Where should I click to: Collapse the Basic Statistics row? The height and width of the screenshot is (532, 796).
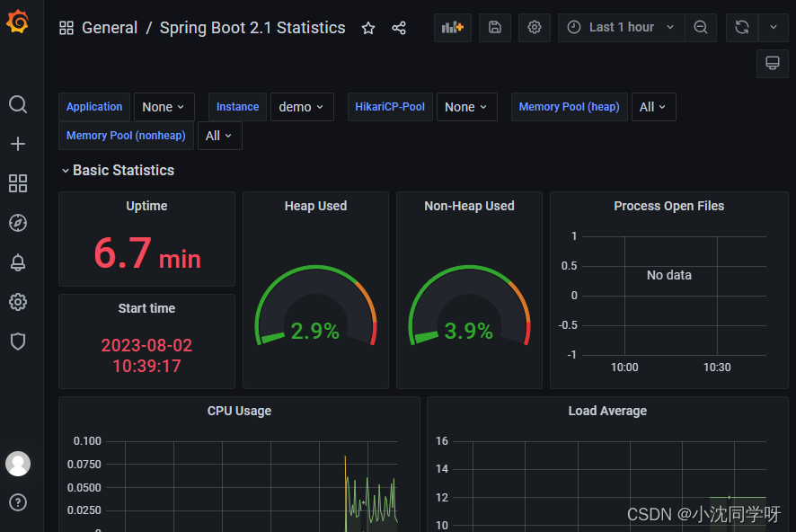[x=118, y=170]
